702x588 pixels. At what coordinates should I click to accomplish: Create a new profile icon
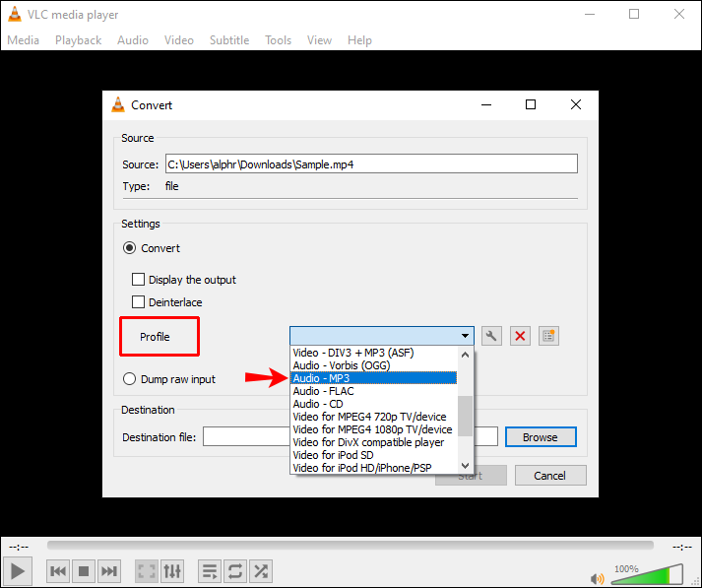(x=548, y=336)
